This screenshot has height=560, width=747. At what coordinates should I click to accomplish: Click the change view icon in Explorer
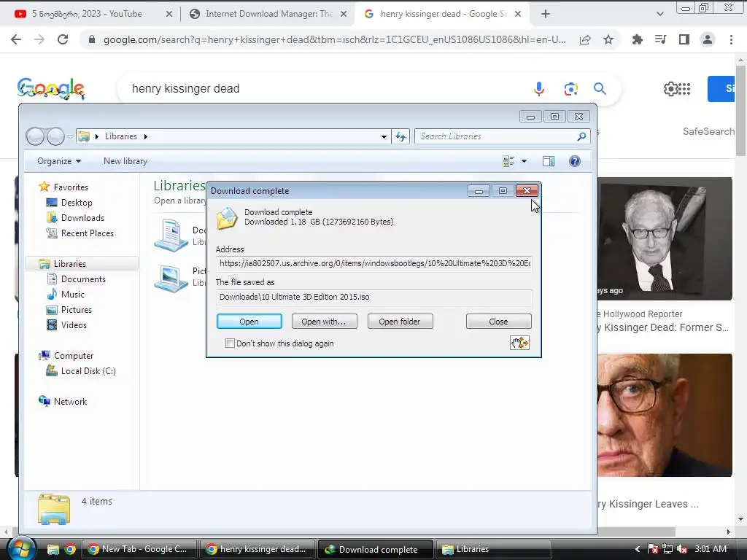(x=508, y=161)
